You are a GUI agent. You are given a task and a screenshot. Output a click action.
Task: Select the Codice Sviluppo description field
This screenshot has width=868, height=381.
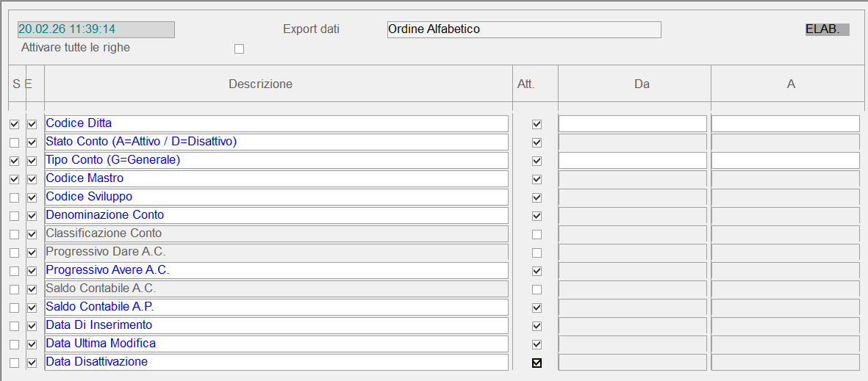pos(276,197)
